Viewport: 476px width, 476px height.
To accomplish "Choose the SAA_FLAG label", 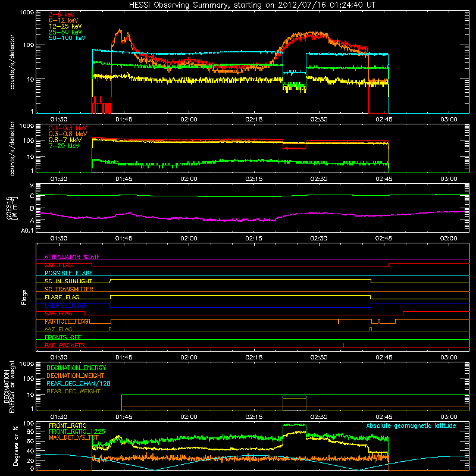I will (58, 314).
